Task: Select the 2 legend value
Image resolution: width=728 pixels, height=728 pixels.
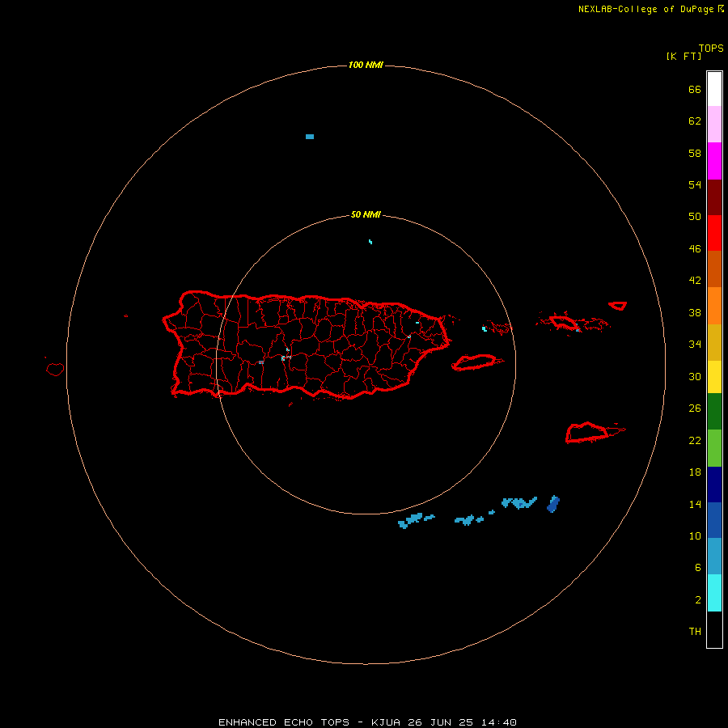Action: point(697,600)
